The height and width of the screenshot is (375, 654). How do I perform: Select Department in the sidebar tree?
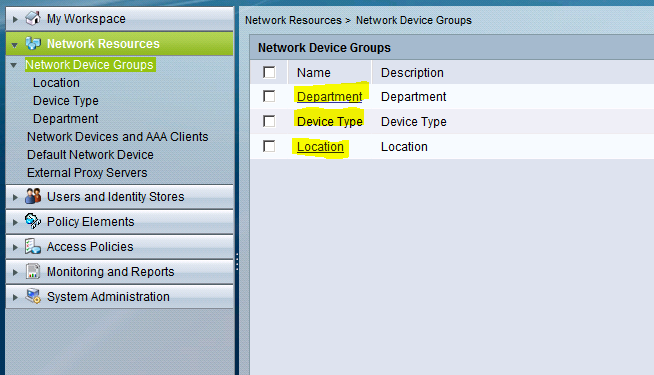(65, 118)
